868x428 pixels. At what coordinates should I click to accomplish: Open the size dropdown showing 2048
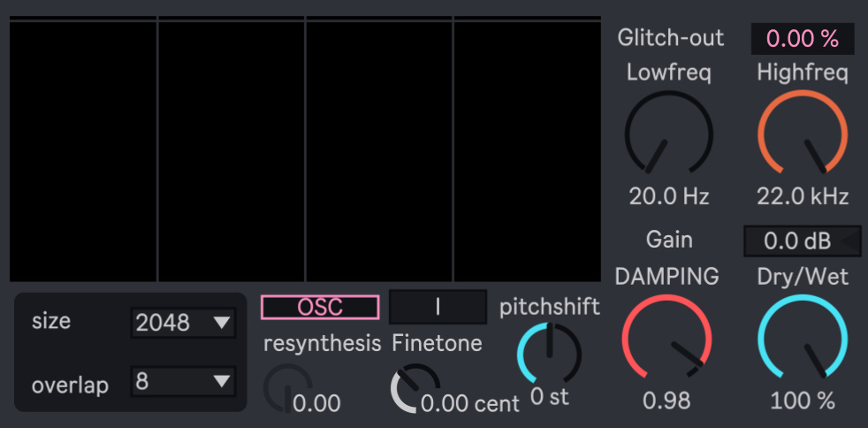183,323
